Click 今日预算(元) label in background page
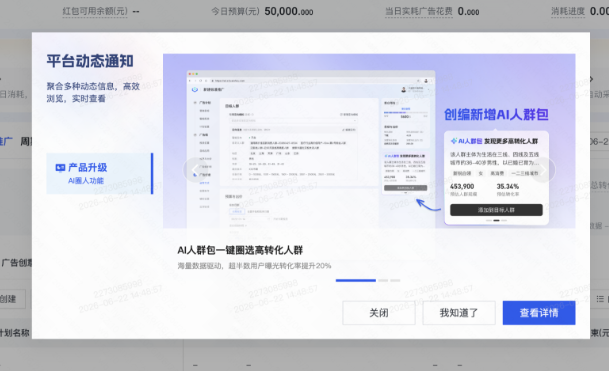Screen dimensions: 609x371 [235, 11]
